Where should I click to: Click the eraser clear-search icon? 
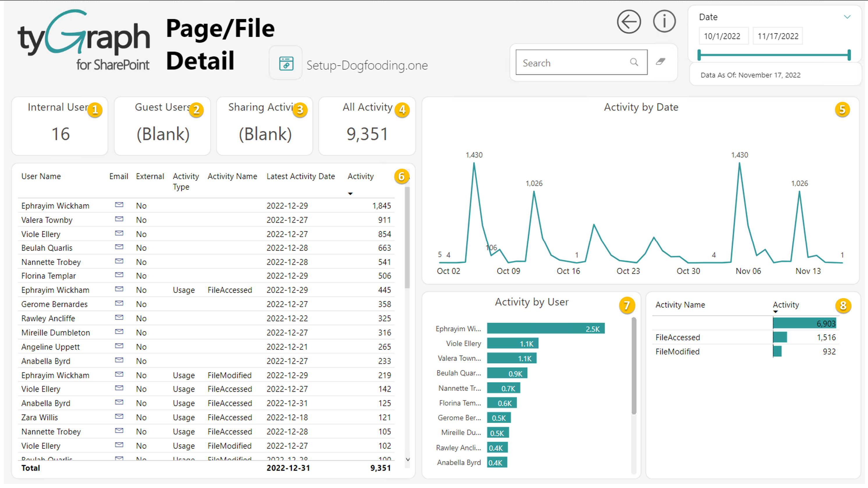click(x=661, y=62)
